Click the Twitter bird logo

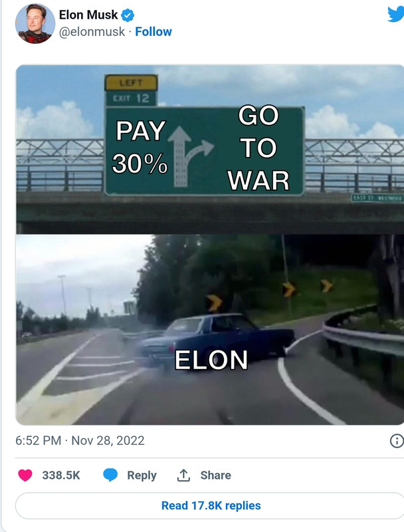click(396, 15)
